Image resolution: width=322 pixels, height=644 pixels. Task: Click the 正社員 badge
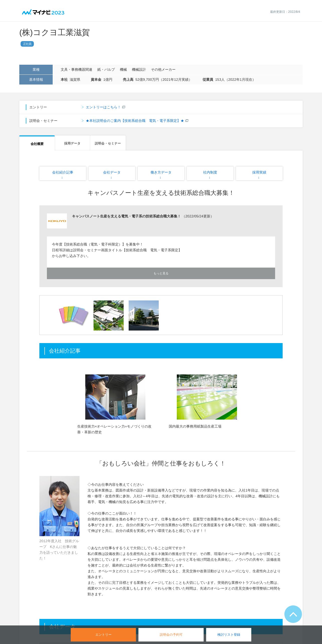(x=27, y=44)
